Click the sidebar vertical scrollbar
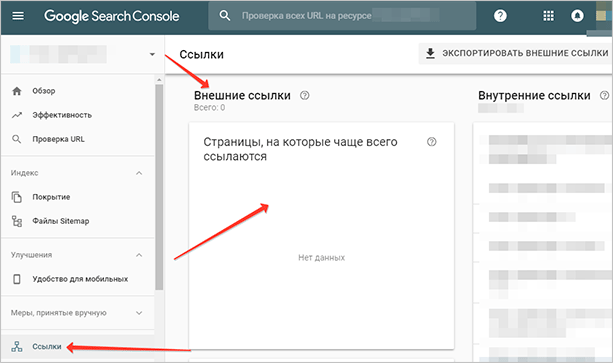The width and height of the screenshot is (613, 363). tap(159, 187)
